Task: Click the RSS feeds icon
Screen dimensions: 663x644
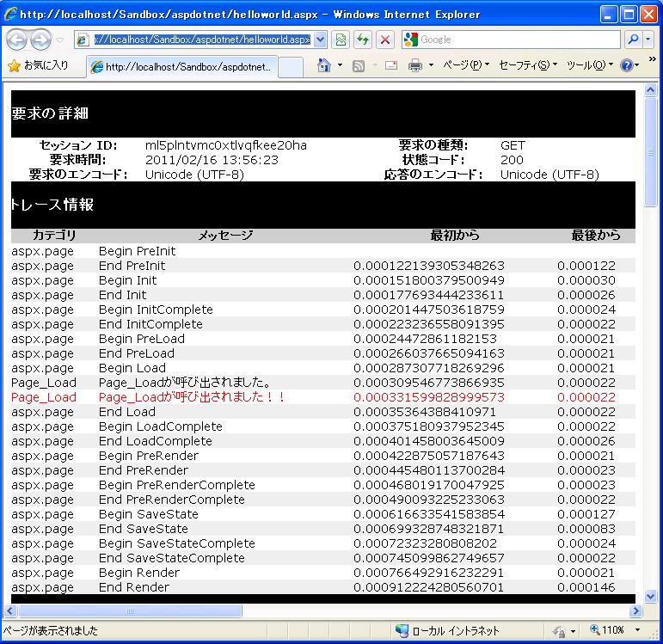Action: click(x=359, y=66)
